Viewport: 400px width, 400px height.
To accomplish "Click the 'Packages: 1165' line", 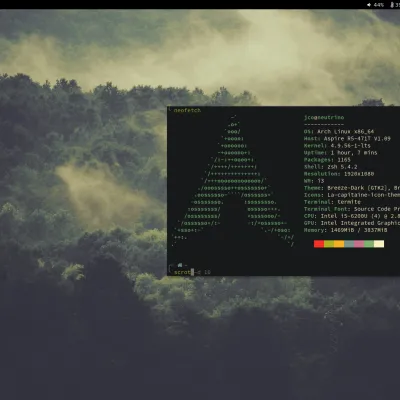I will click(x=327, y=160).
